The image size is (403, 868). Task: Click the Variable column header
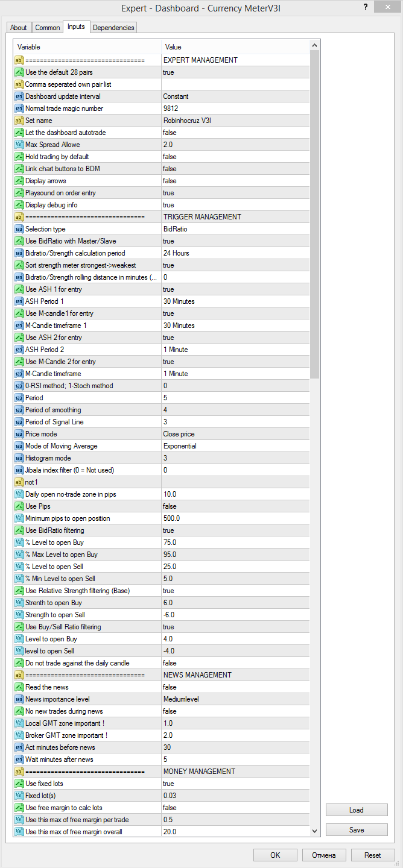coord(87,47)
